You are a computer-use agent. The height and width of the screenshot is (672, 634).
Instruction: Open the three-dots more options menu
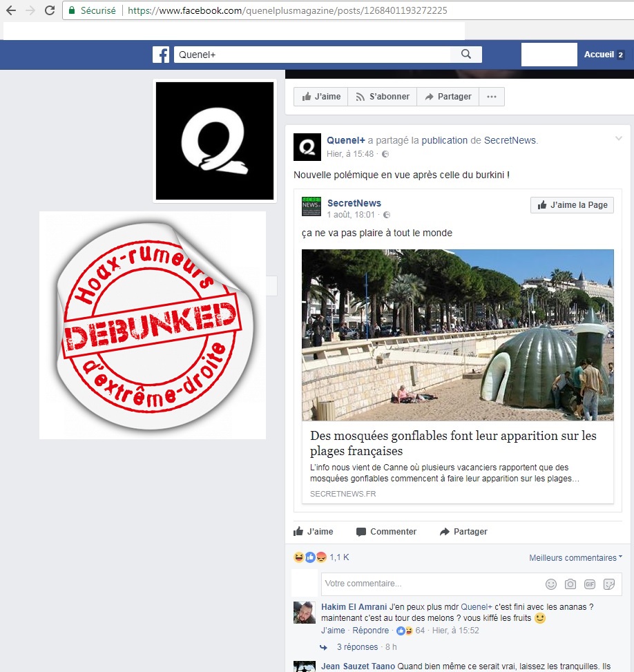492,97
